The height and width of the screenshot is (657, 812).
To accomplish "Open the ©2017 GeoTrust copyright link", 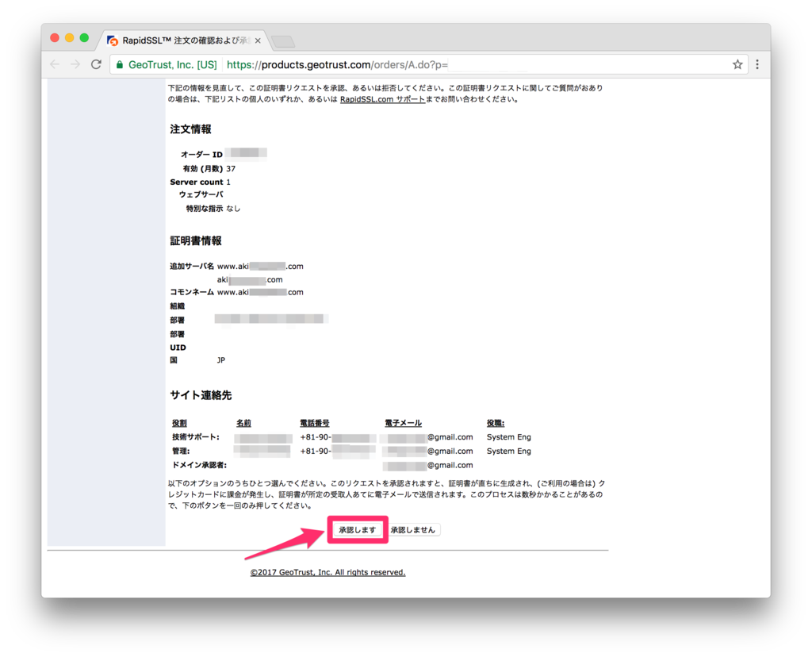I will click(x=327, y=572).
